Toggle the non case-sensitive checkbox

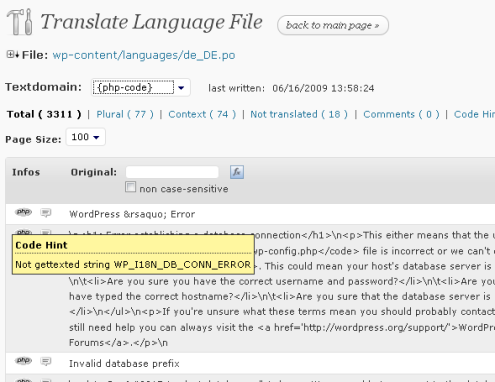[x=130, y=187]
